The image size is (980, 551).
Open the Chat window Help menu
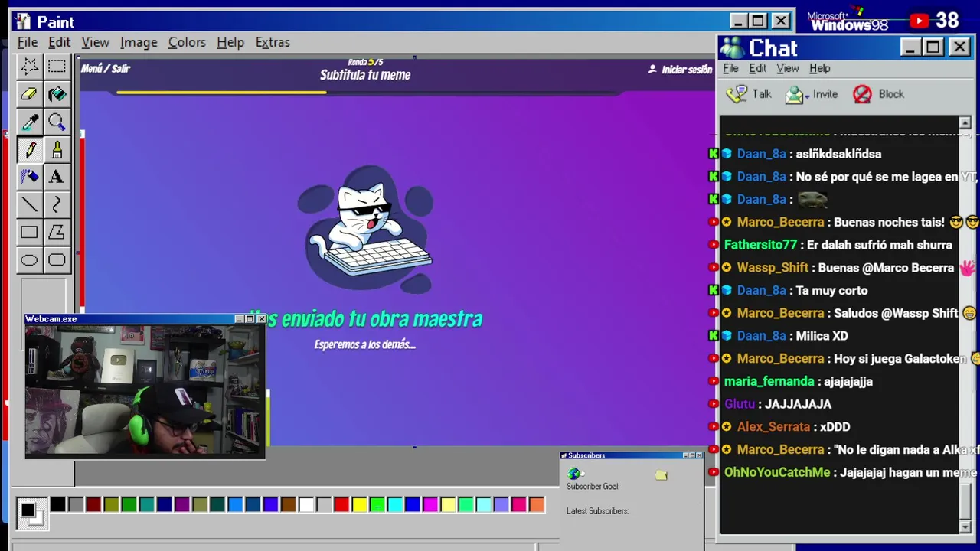(819, 68)
